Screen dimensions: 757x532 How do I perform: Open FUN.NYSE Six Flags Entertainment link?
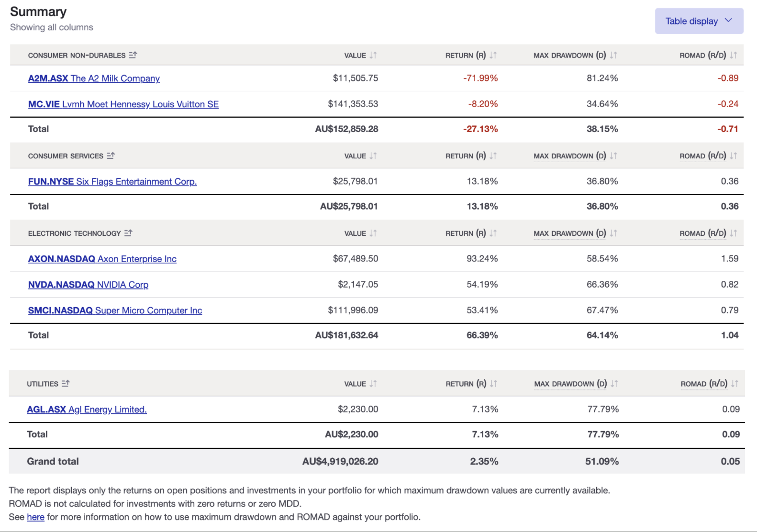coord(112,182)
